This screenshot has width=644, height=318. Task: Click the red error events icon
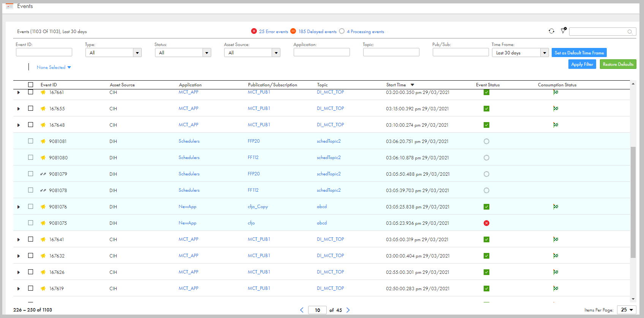254,31
